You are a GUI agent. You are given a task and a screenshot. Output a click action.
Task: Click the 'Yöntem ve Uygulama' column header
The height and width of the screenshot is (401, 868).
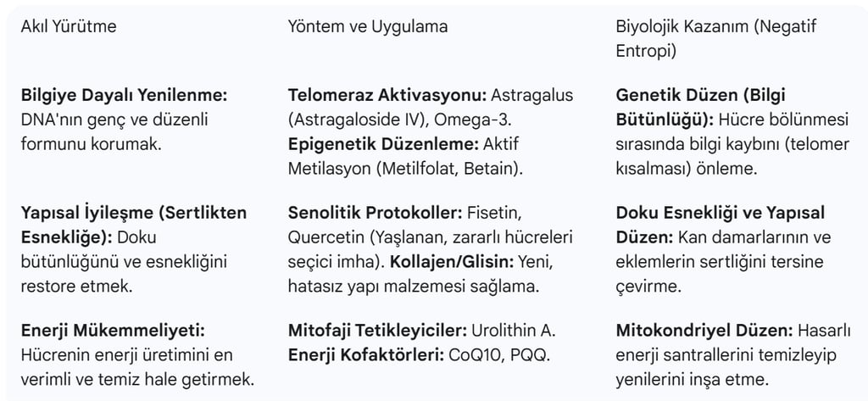tap(368, 26)
